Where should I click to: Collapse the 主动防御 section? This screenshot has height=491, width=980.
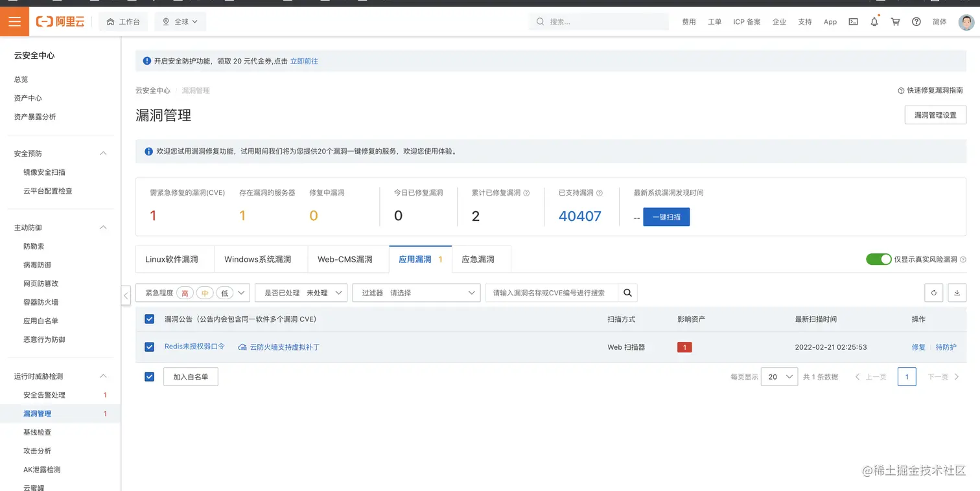[x=102, y=227]
